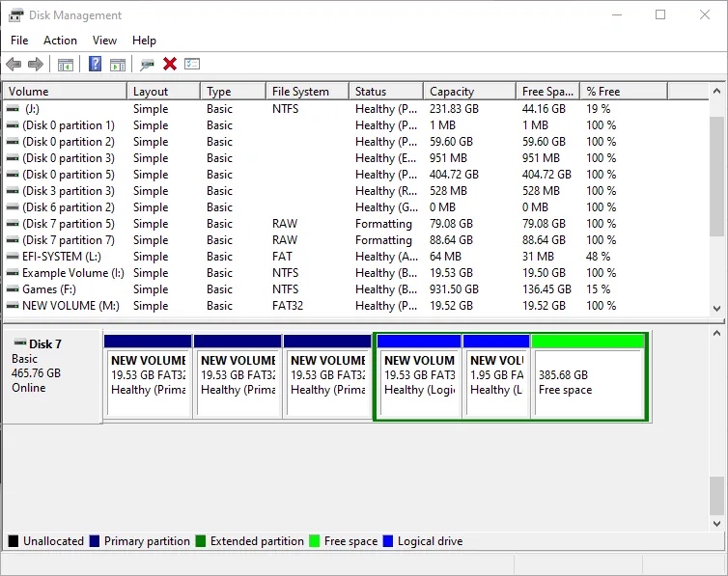Click the Show/Hide Console Tree icon

pos(66,65)
